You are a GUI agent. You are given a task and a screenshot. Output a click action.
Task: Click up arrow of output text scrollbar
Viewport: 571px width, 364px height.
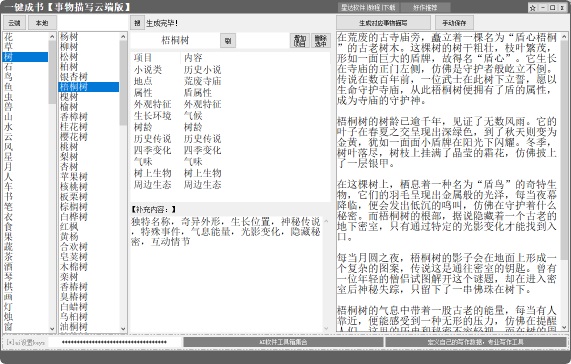point(564,36)
